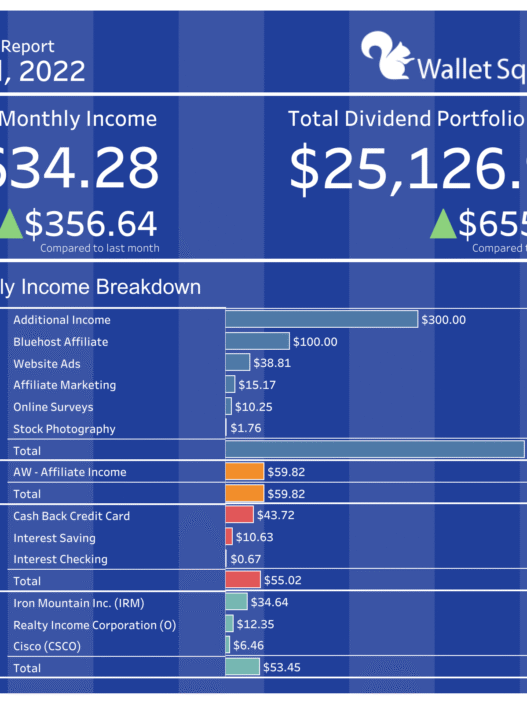Click the $53.45 dividend total value
The width and height of the screenshot is (527, 703).
click(x=282, y=668)
